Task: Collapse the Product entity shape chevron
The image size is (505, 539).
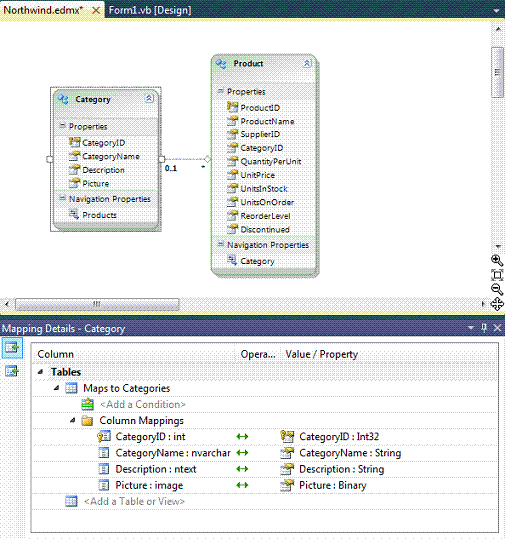Action: (x=307, y=63)
